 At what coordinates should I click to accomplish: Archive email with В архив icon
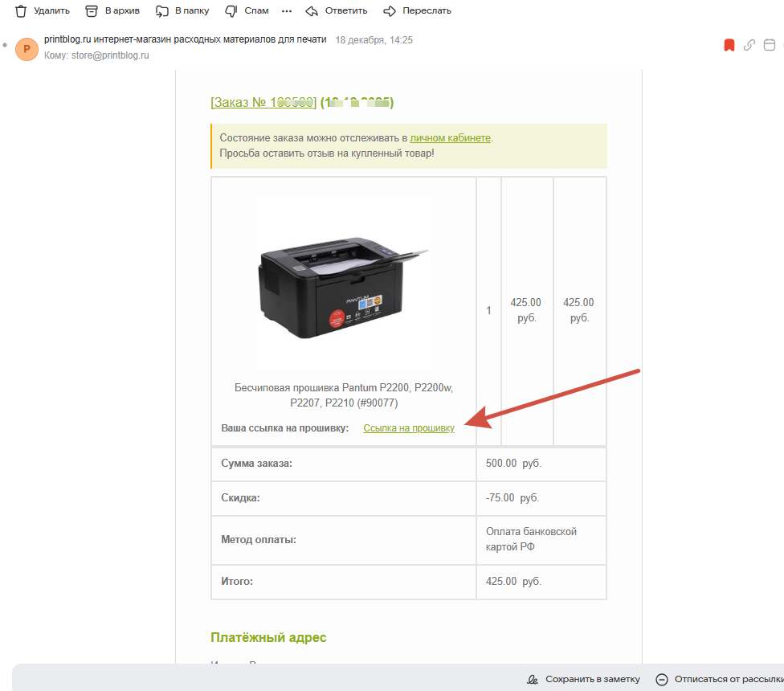pos(92,10)
